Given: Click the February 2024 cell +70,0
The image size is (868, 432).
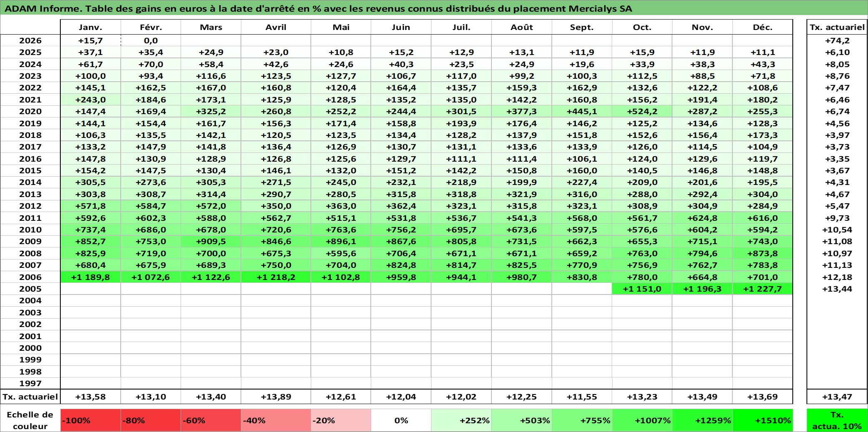Looking at the screenshot, I should coord(151,64).
